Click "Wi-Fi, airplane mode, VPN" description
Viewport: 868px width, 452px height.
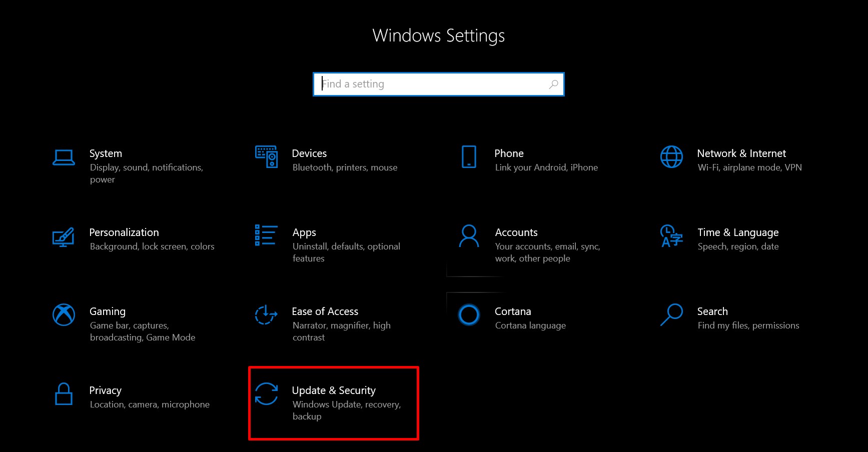pyautogui.click(x=750, y=167)
